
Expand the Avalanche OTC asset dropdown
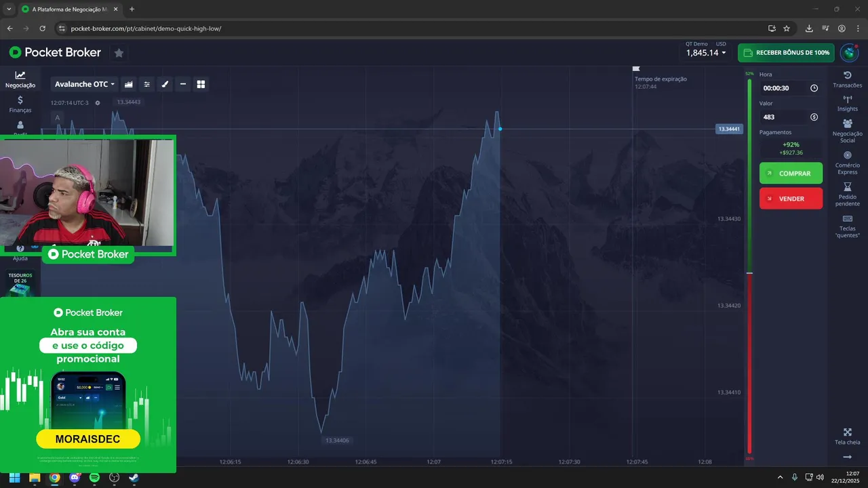85,84
